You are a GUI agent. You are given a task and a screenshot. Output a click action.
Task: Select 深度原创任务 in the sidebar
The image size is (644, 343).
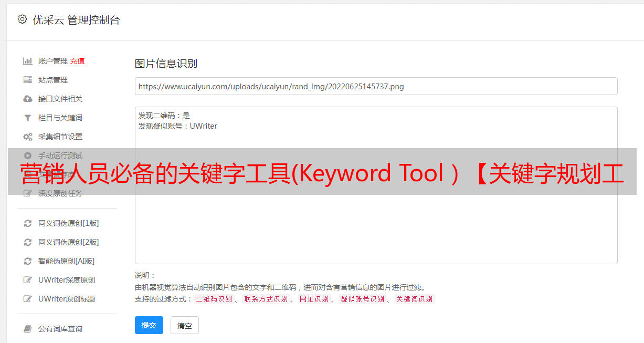coord(60,193)
